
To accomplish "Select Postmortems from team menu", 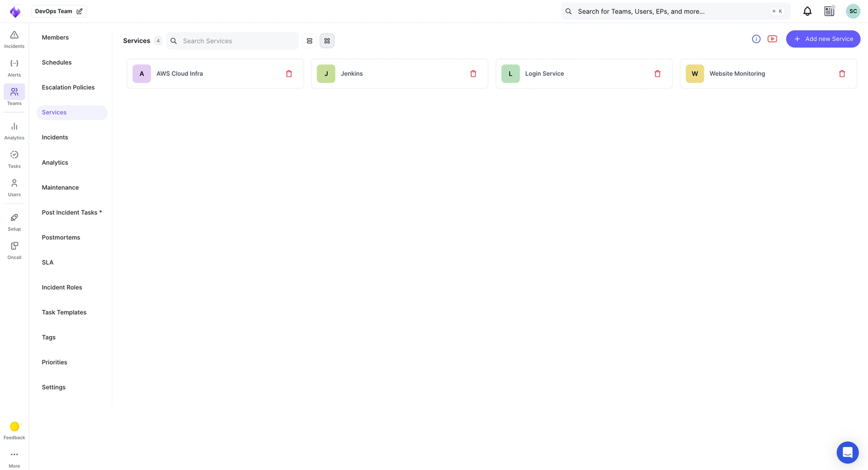I will (x=61, y=237).
